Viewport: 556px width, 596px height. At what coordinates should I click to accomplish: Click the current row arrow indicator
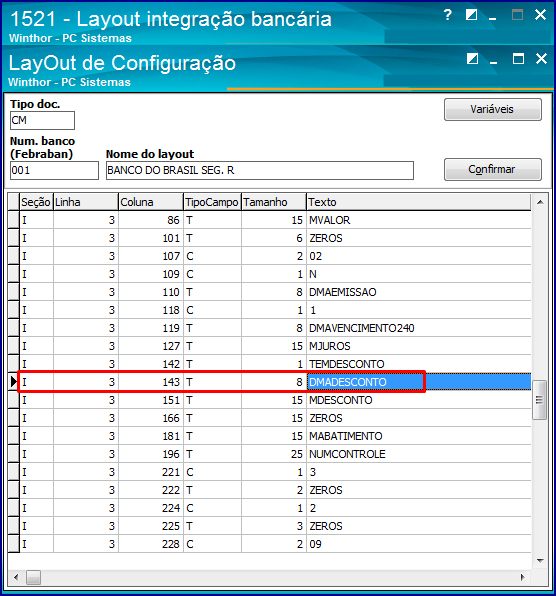(14, 382)
